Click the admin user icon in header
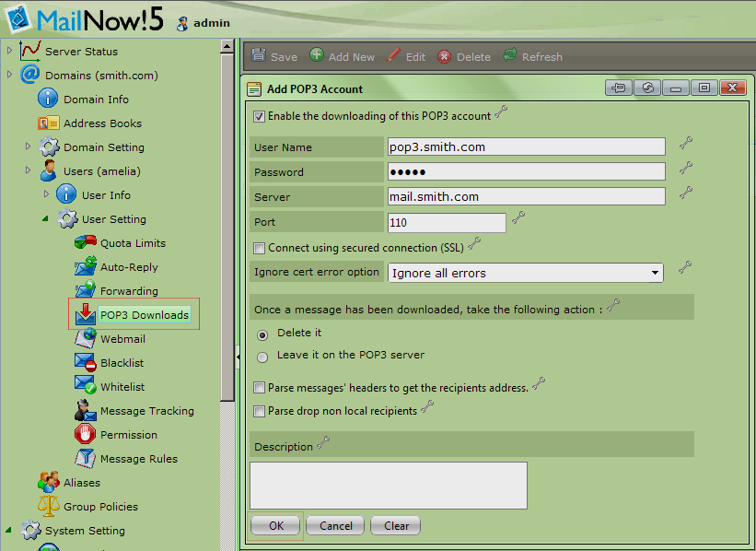The image size is (756, 551). (182, 23)
